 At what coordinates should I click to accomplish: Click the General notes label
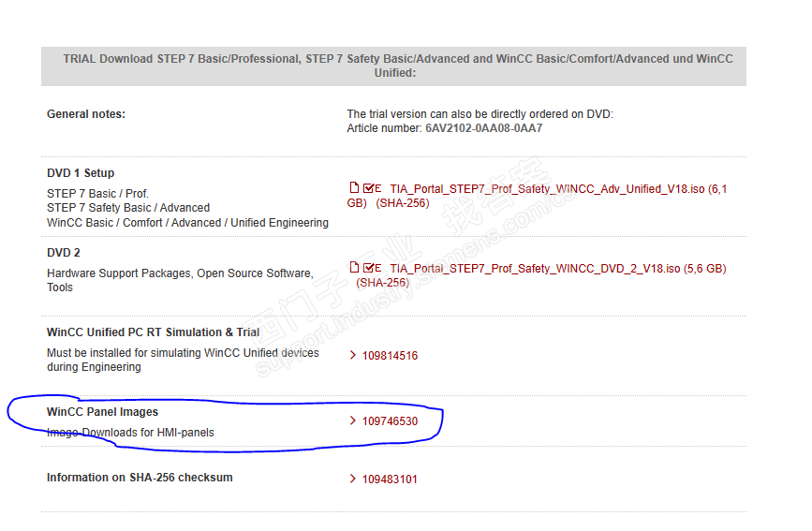[x=86, y=114]
